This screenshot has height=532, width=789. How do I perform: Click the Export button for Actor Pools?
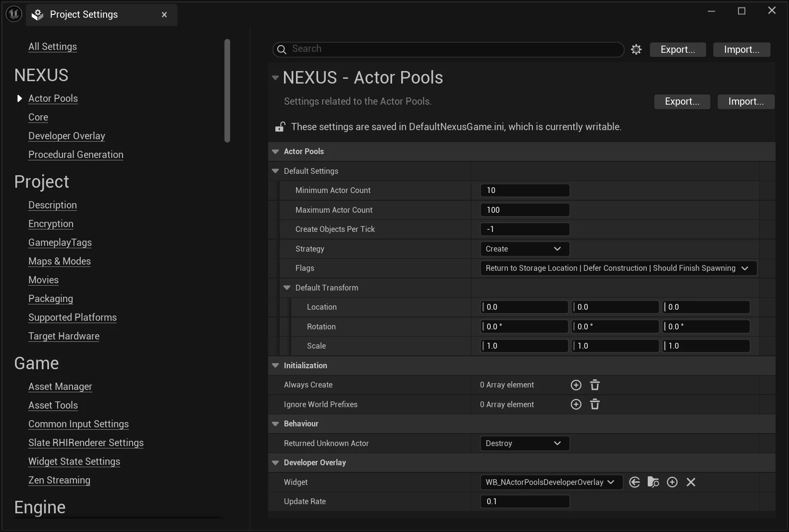[x=682, y=101]
